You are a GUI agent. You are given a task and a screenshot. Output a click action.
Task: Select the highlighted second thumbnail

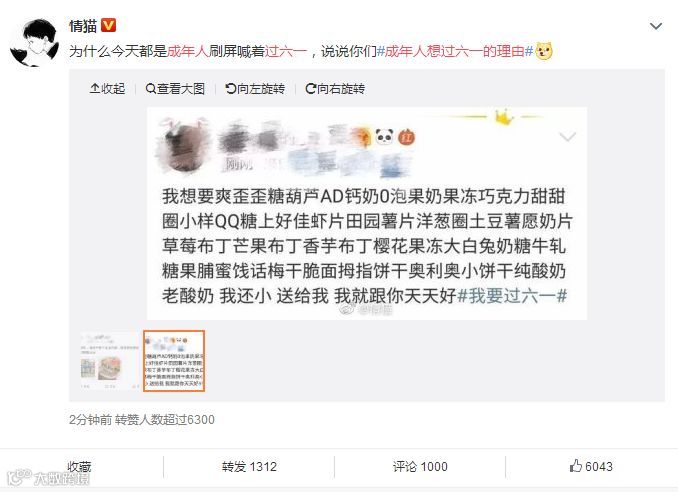tap(174, 361)
